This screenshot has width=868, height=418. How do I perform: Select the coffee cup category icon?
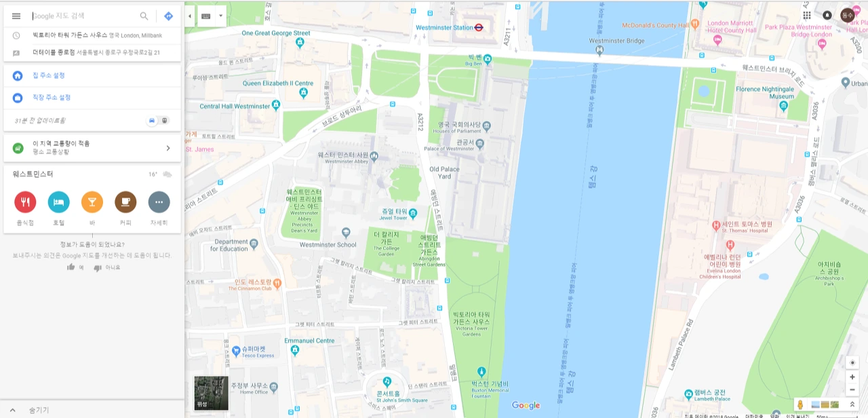(125, 202)
